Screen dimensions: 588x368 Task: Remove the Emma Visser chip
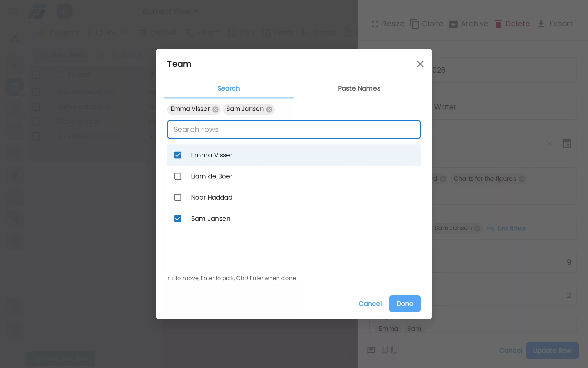click(215, 109)
